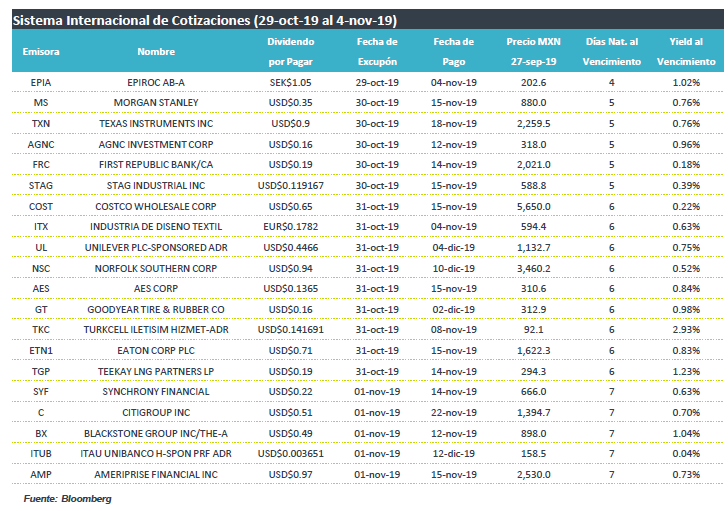Select the 'Nombre' column header
Viewport: 728px width, 511px height.
(156, 52)
